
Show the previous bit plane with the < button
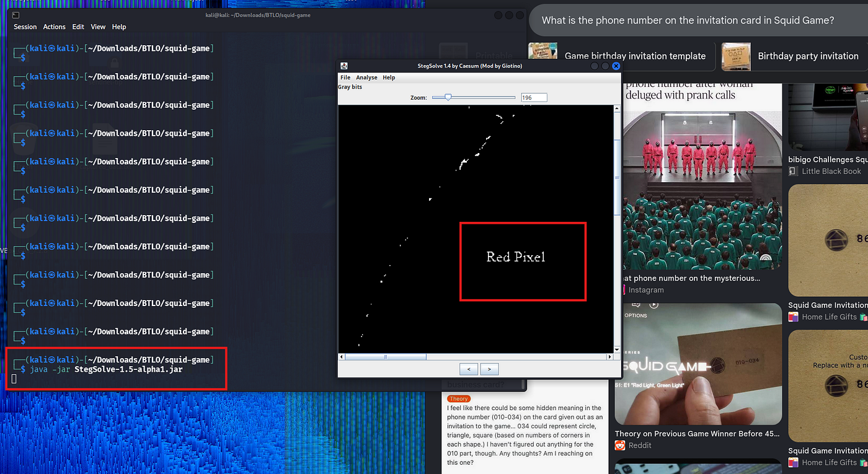[x=469, y=369]
